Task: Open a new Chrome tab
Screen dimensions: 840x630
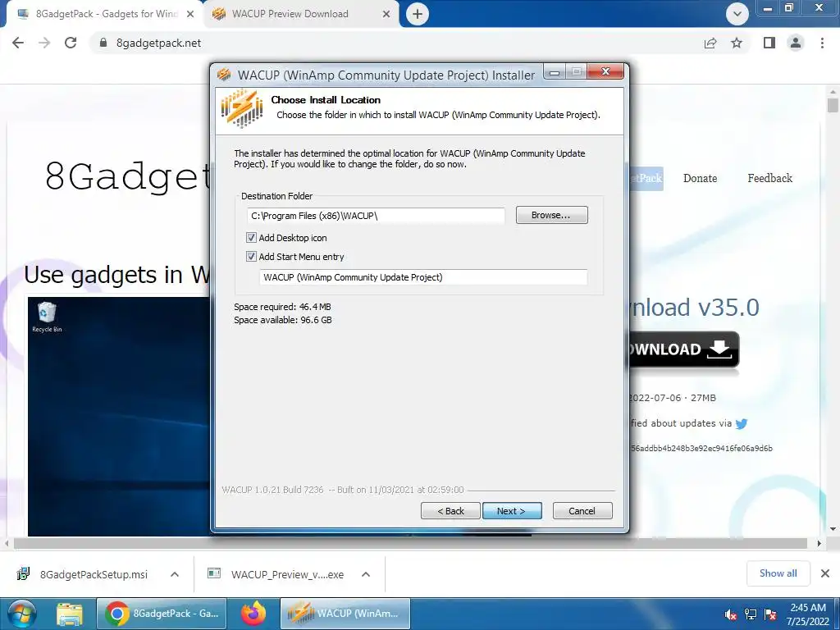Action: click(x=418, y=14)
